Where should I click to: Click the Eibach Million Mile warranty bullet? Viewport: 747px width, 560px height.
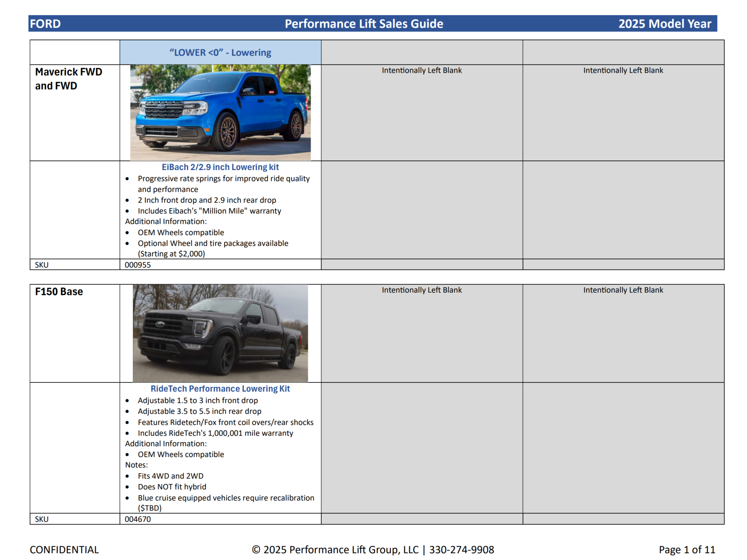209,210
